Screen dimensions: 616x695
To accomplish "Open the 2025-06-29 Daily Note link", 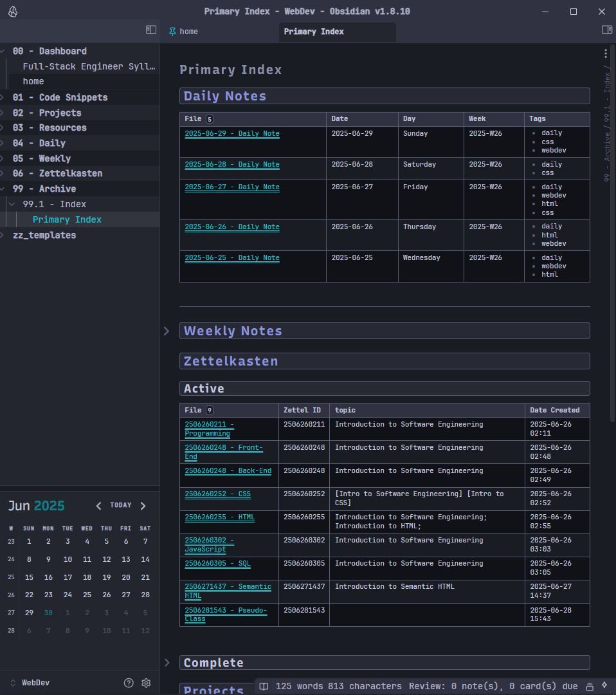I will [232, 133].
